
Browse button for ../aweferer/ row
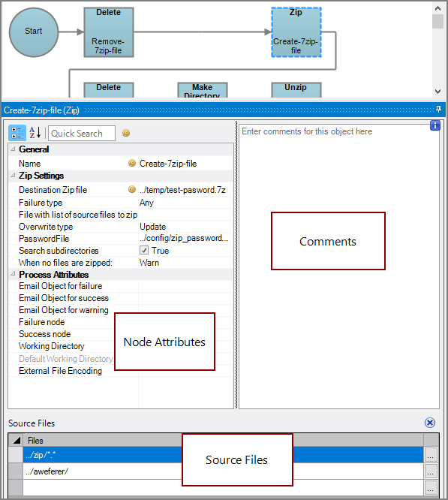pos(430,471)
